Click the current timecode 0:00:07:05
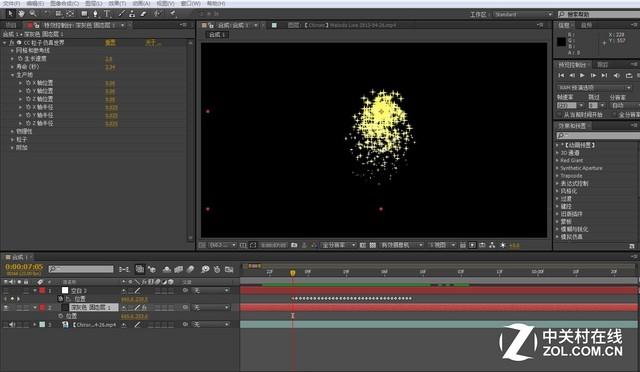 pyautogui.click(x=24, y=267)
